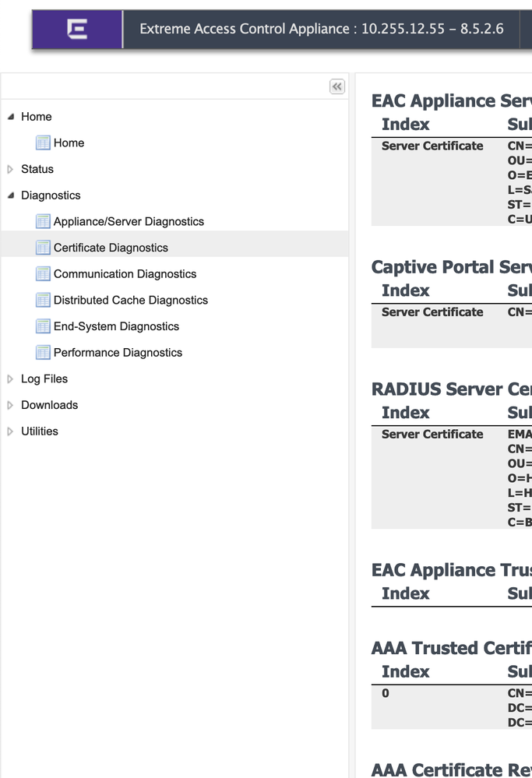Click Server Certificate cell in Captive Portal table

pos(432,312)
